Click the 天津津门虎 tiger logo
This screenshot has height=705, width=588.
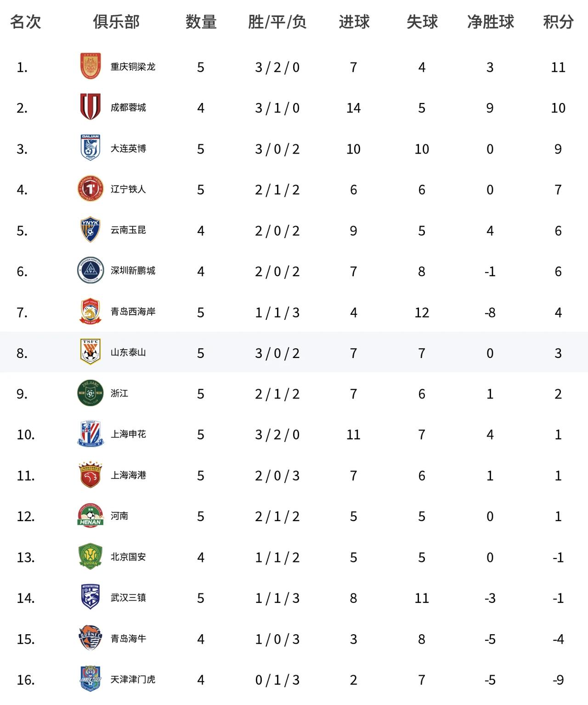tap(90, 679)
